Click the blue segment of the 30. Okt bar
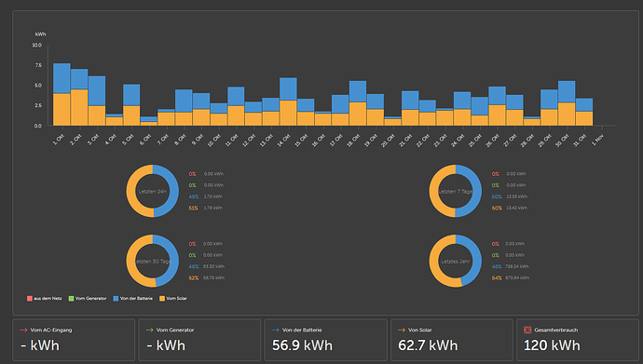The height and width of the screenshot is (364, 643). [x=567, y=92]
